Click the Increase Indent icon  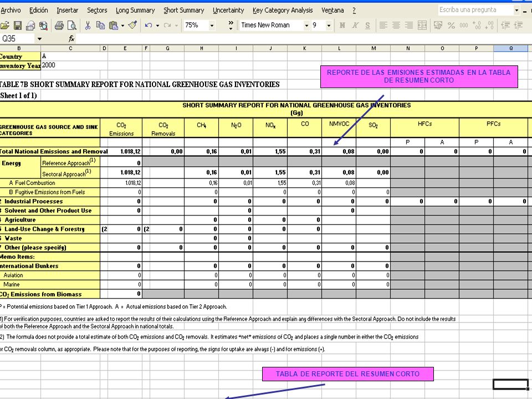tap(519, 25)
